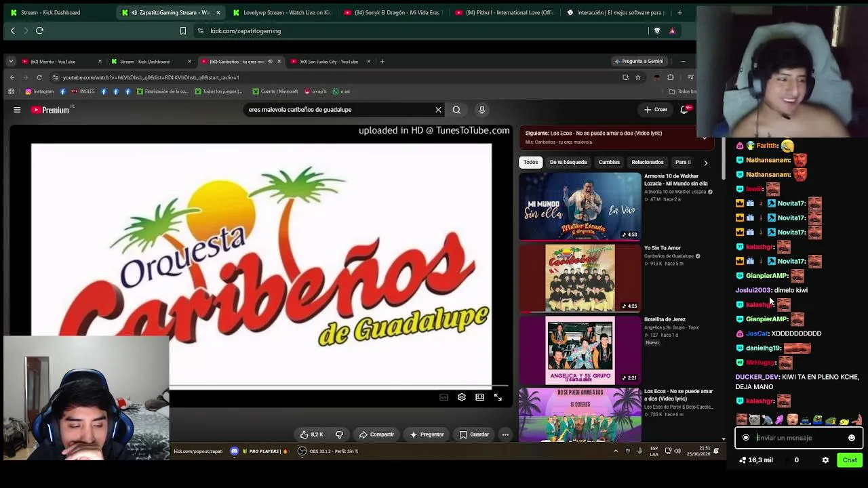Open Yo Sin Tu Amor video thumbnail
The width and height of the screenshot is (868, 488).
point(580,278)
